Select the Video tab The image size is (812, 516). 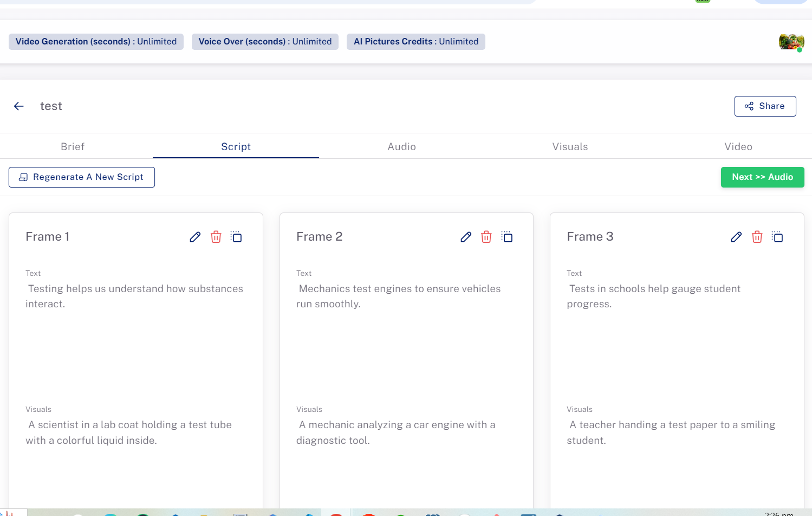point(738,146)
